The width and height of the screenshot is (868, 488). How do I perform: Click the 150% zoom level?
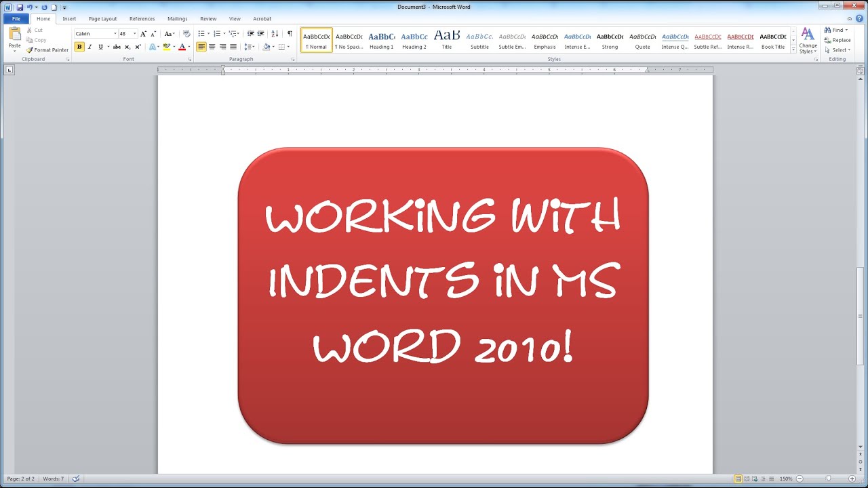tap(785, 479)
